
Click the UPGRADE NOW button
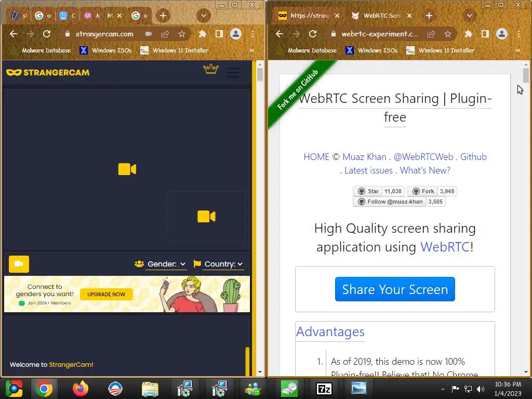point(106,294)
